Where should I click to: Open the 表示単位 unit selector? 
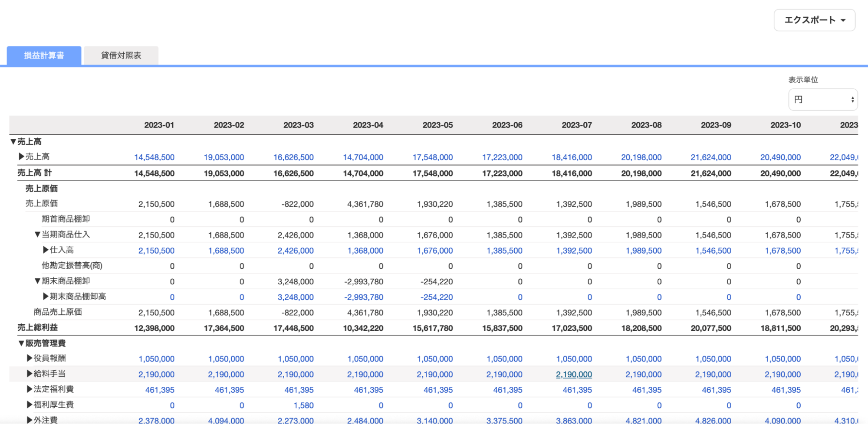(x=822, y=100)
